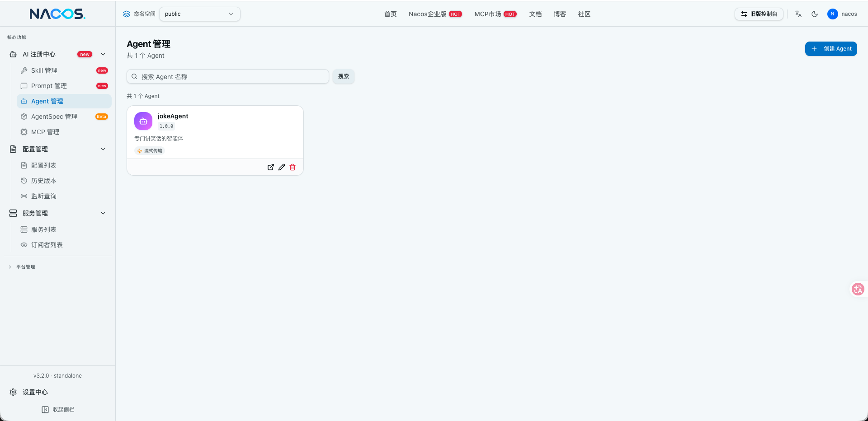
Task: Go to MCP市场 in top navigation
Action: click(x=488, y=14)
